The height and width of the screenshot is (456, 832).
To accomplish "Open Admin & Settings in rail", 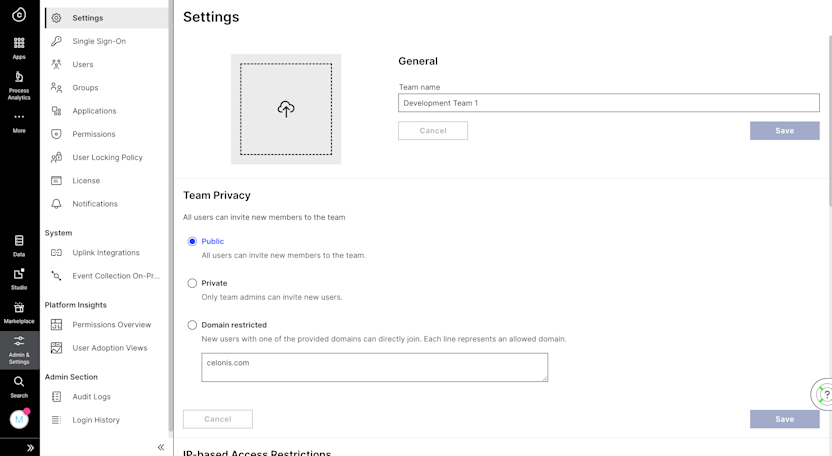I will 19,350.
